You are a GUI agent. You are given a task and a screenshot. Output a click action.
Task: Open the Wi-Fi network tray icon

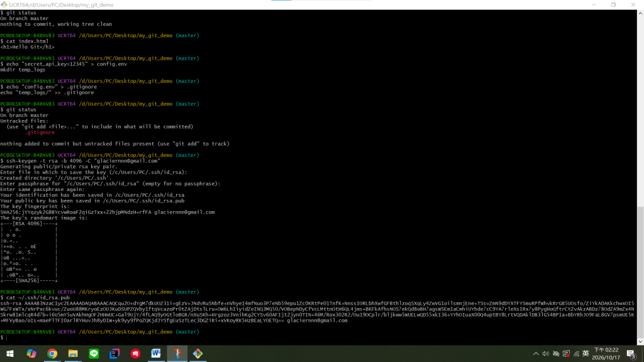coord(576,354)
